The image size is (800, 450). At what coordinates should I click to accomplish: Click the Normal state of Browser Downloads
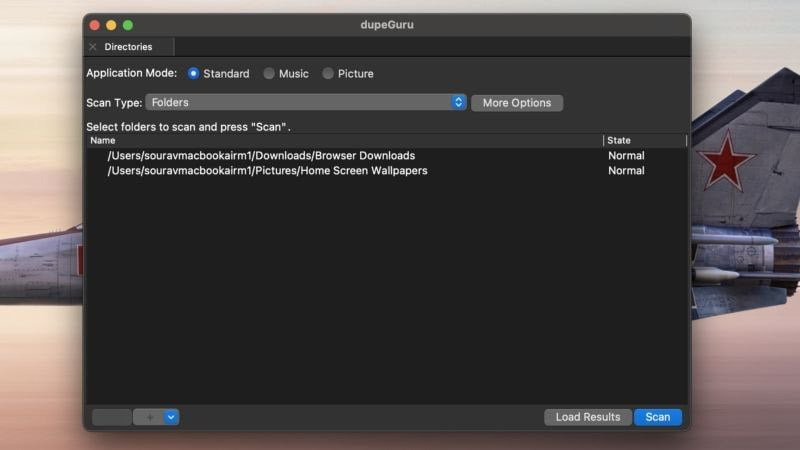626,156
